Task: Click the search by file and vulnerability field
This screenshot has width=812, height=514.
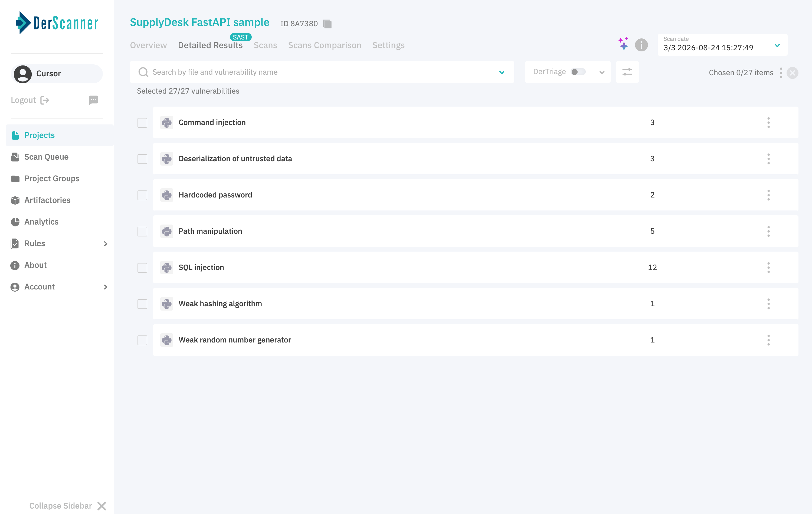Action: pyautogui.click(x=322, y=72)
